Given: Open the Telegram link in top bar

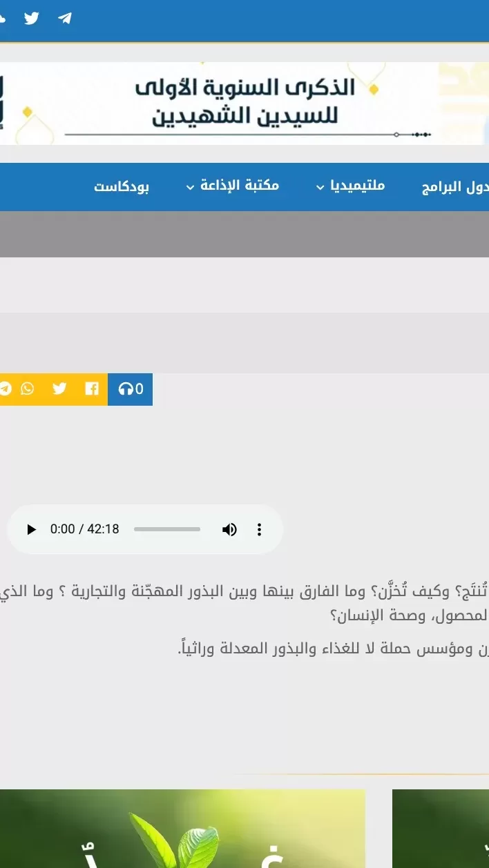Looking at the screenshot, I should pos(65,19).
